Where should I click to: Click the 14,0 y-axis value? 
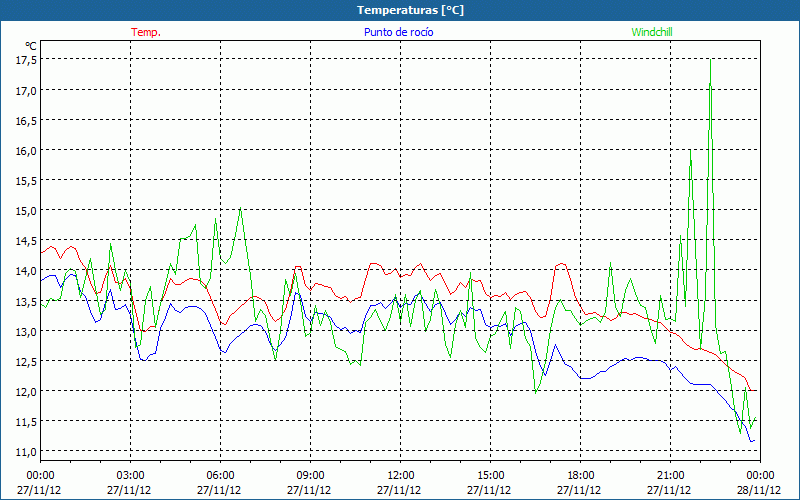coord(27,271)
